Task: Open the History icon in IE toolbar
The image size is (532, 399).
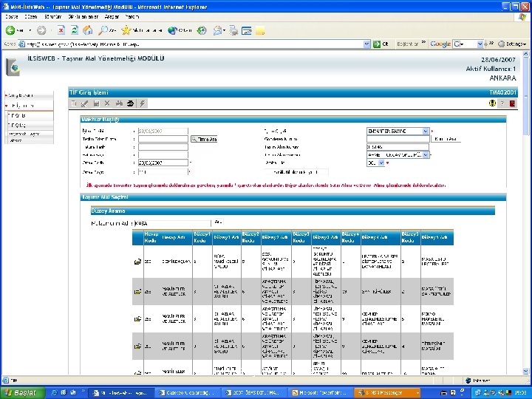Action: (x=202, y=30)
